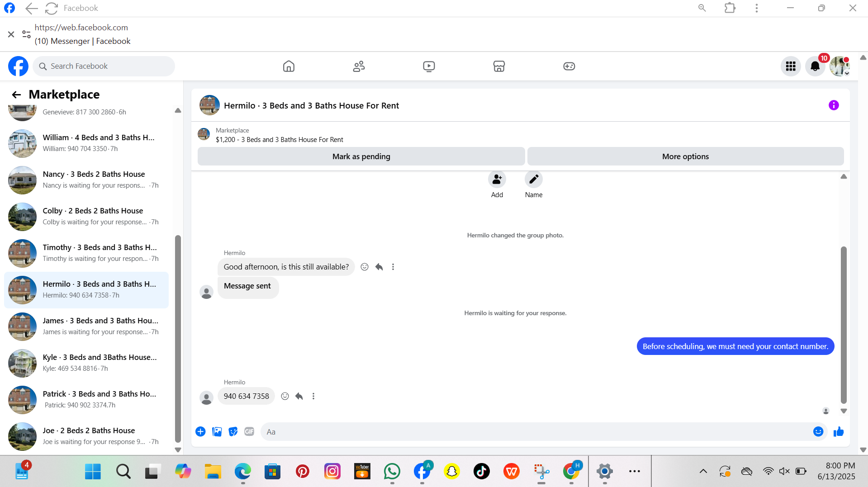Choose a GIF in the composer
This screenshot has width=868, height=487.
(249, 431)
